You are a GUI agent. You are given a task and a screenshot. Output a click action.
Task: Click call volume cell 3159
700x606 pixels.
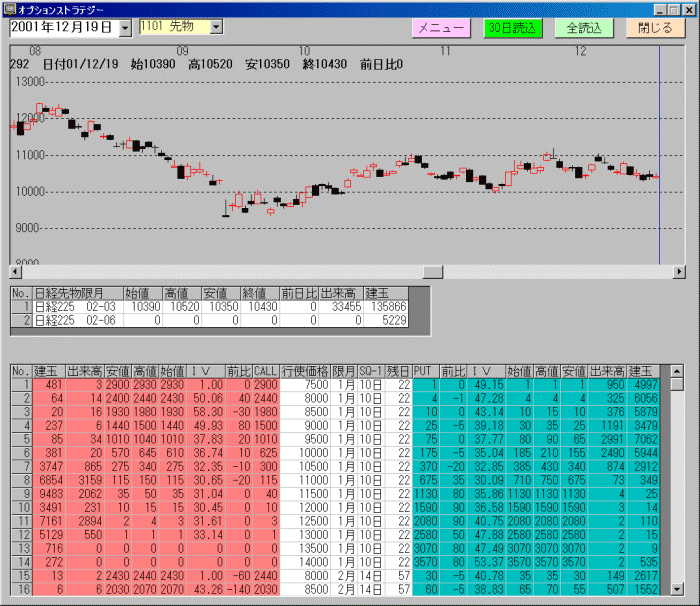tap(85, 480)
